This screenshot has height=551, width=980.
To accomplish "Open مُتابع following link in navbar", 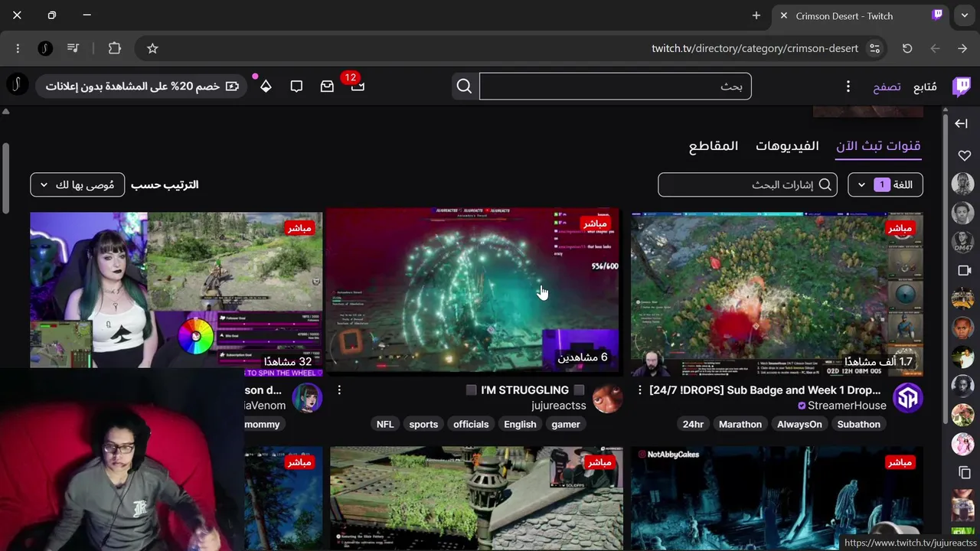I will click(925, 86).
